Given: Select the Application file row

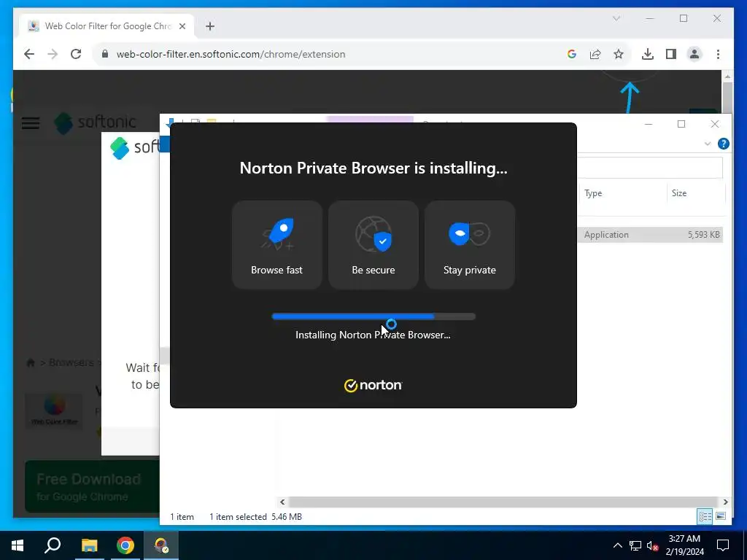Looking at the screenshot, I should (x=650, y=235).
